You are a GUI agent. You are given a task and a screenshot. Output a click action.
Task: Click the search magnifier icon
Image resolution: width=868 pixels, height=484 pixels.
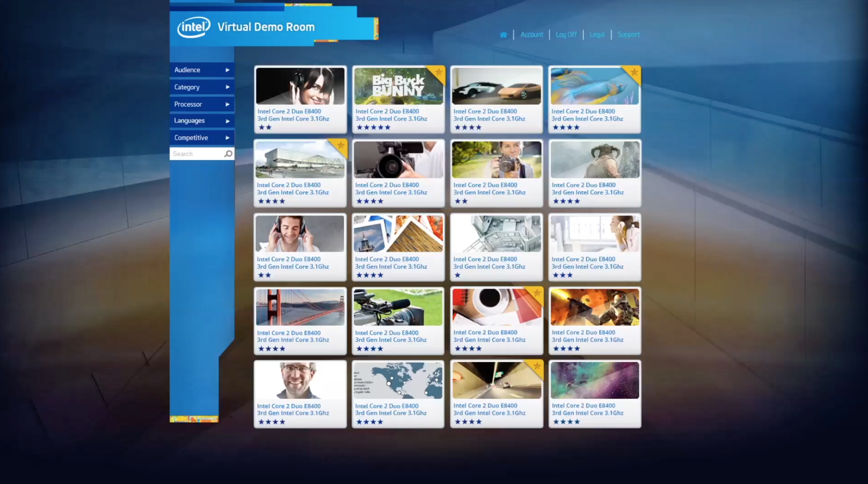click(x=228, y=154)
